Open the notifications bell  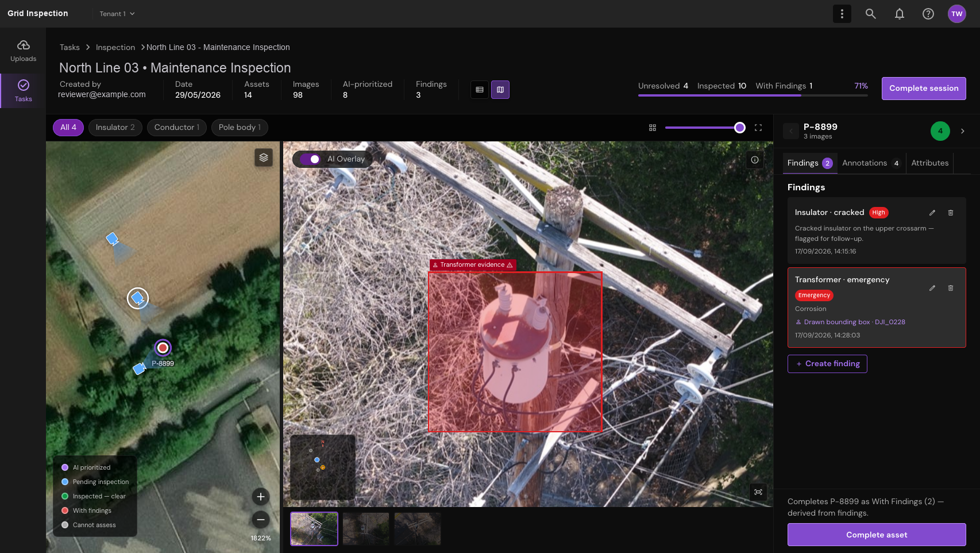900,14
